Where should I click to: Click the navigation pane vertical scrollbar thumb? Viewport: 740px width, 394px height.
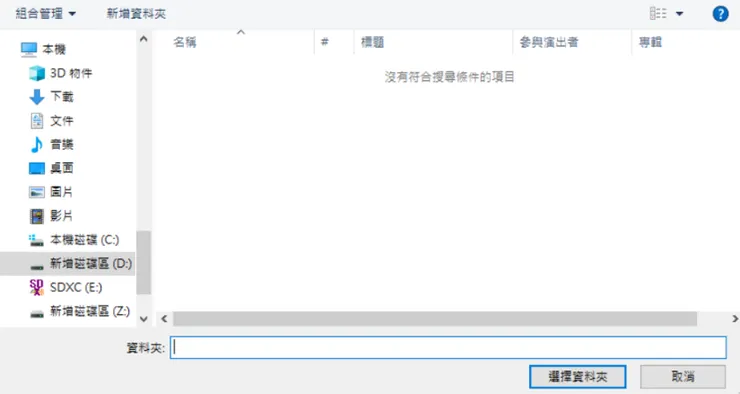[143, 262]
